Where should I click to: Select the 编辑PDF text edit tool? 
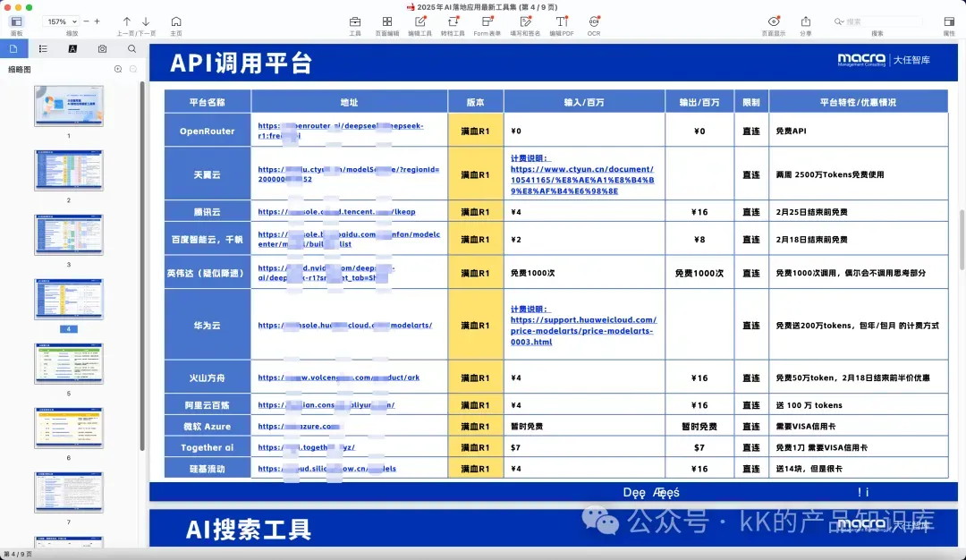click(x=561, y=21)
